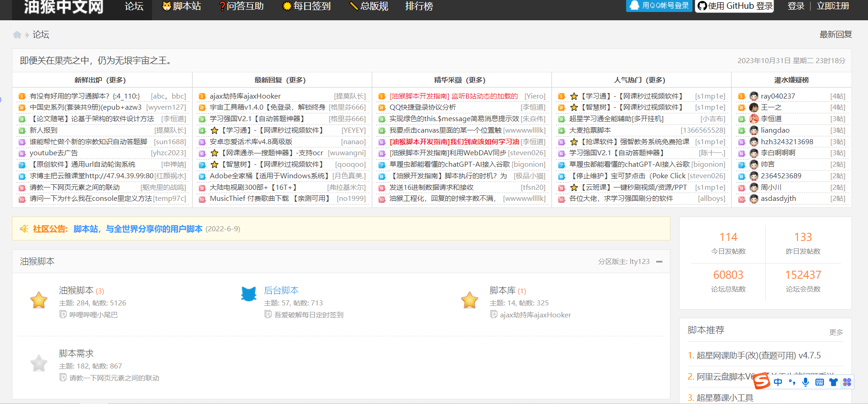Open 最新回复 link at top right

835,35
